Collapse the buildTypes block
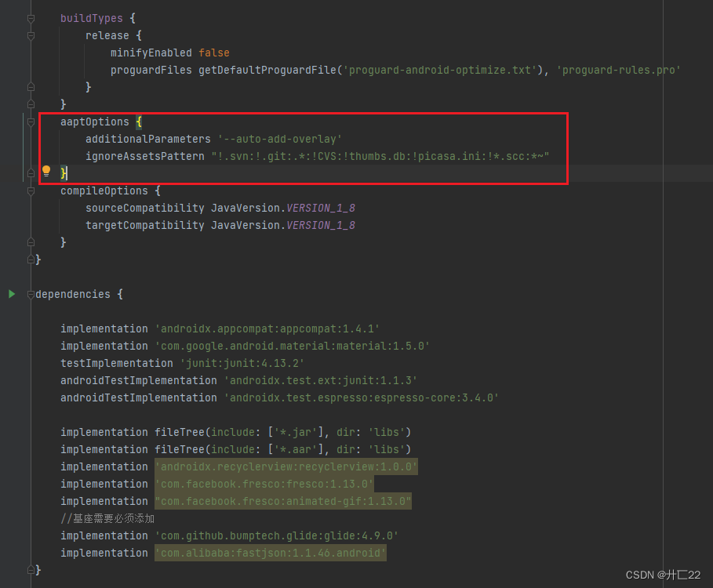 click(x=29, y=17)
